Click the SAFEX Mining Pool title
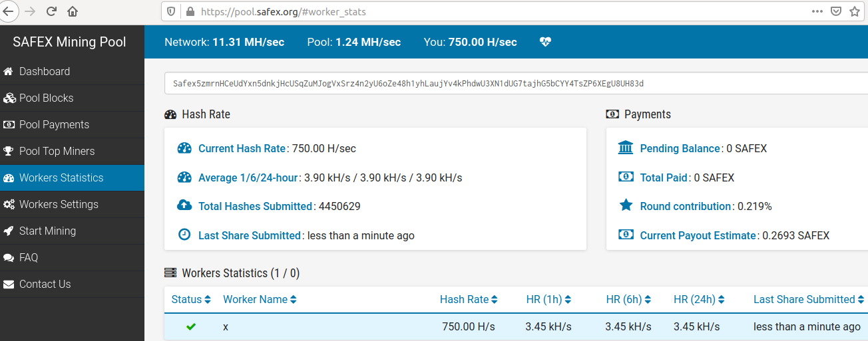Screen dimensions: 868x341 click(69, 42)
